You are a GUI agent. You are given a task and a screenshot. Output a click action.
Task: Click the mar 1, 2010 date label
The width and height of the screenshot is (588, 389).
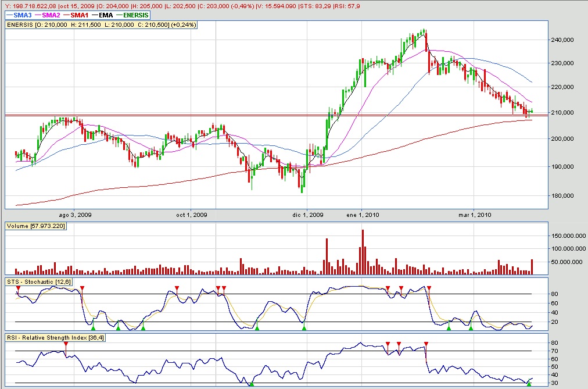475,215
